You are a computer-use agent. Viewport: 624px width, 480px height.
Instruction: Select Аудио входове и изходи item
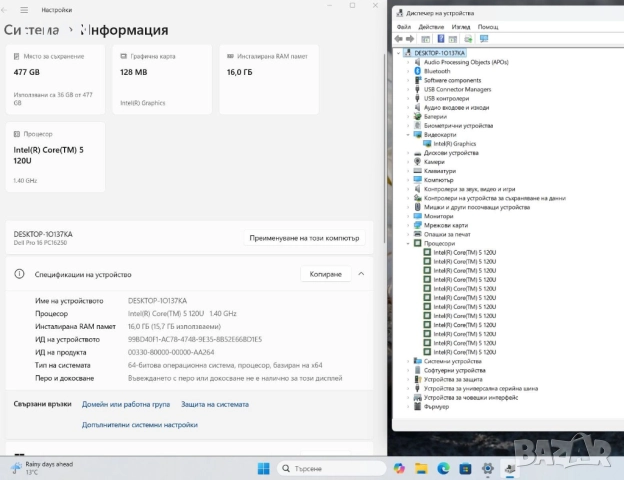click(x=456, y=107)
